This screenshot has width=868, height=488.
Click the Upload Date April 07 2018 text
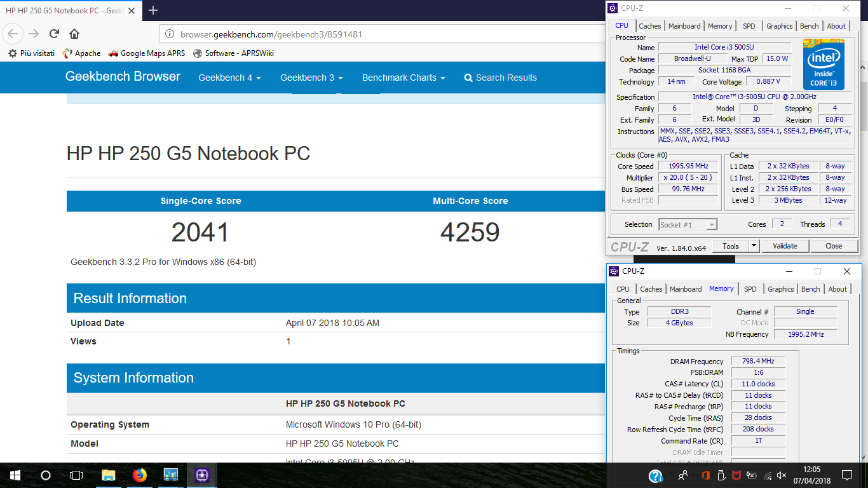click(x=332, y=323)
